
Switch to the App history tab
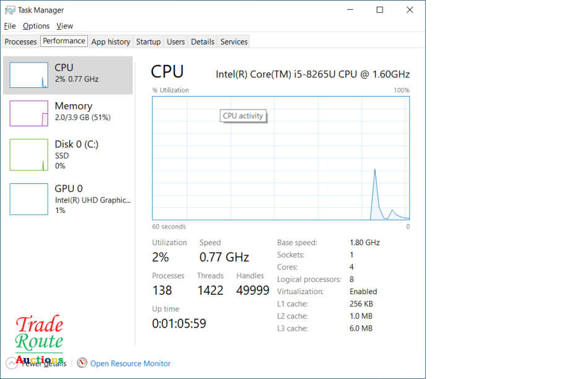111,42
